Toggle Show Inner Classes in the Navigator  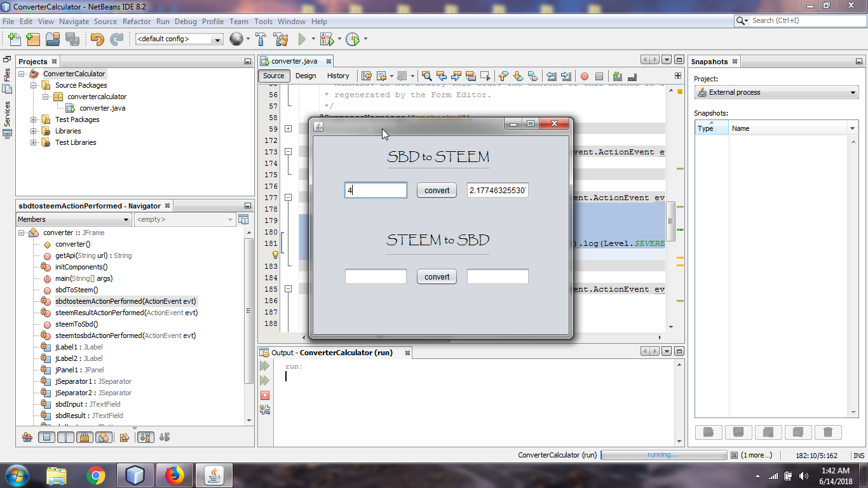pos(104,437)
